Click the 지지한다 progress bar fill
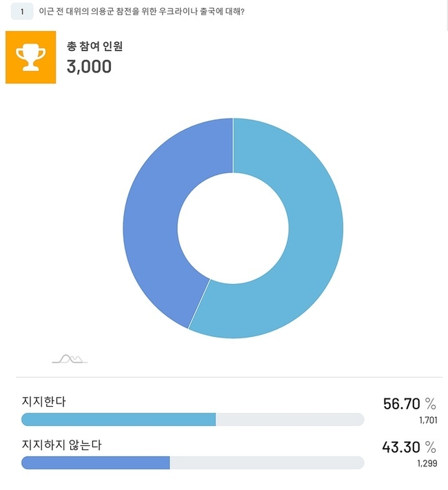 tap(119, 420)
